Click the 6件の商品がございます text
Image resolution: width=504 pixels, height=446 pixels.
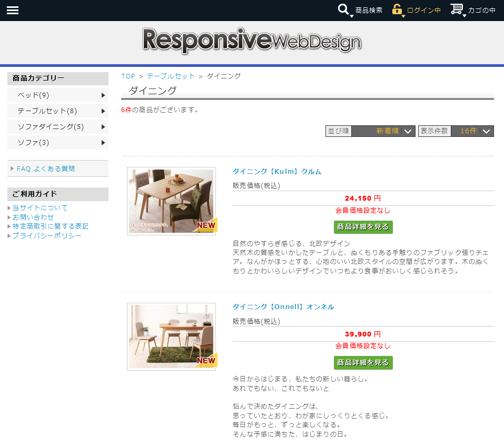[160, 110]
